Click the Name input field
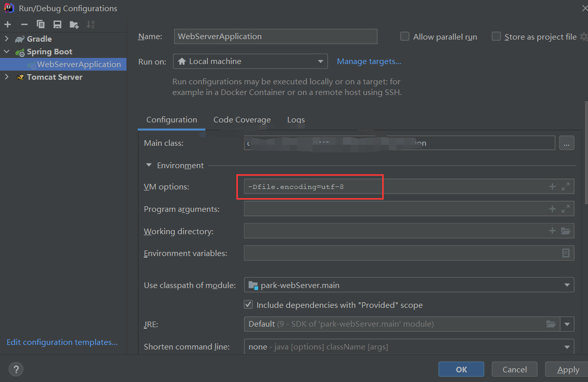588x382 pixels. tap(275, 37)
